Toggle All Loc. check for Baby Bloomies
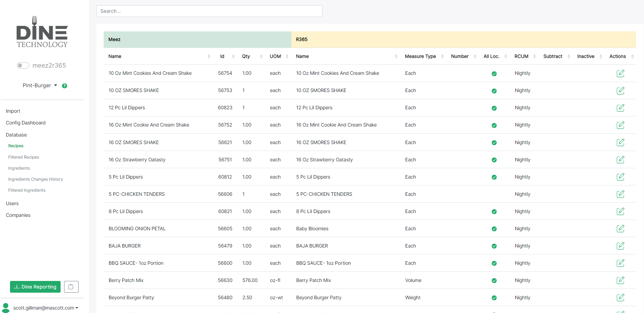The image size is (644, 313). click(x=494, y=229)
